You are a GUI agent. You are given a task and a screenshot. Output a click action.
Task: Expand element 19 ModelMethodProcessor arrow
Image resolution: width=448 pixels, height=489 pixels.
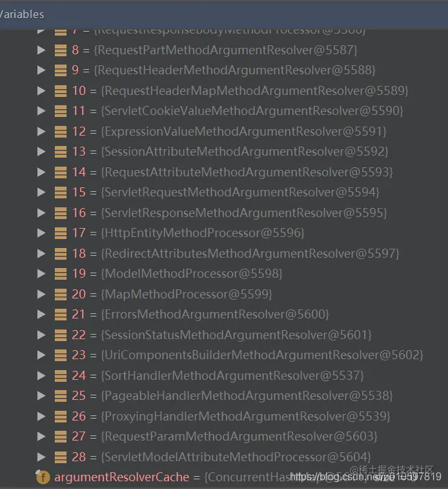(41, 274)
